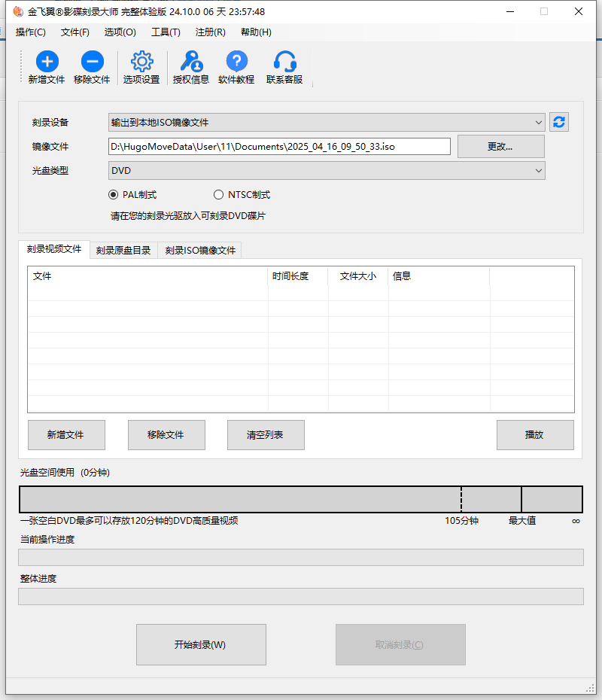Open 授权信息 key icon in toolbar
Image resolution: width=602 pixels, height=700 pixels.
191,62
